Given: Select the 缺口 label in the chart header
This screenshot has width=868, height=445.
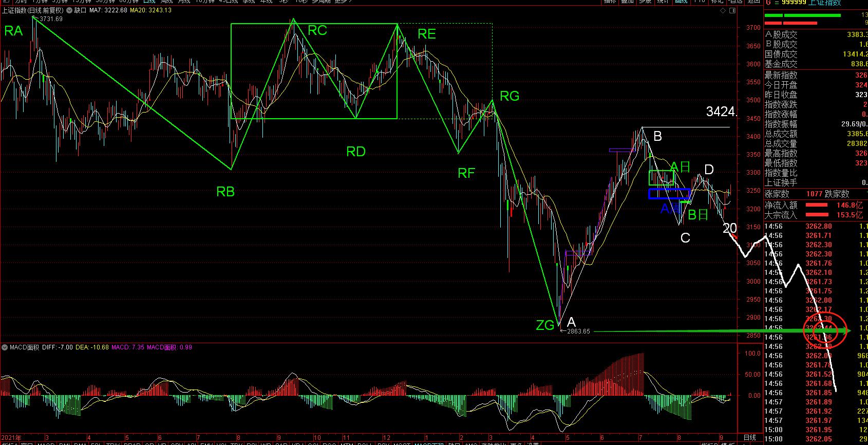Looking at the screenshot, I should [80, 10].
